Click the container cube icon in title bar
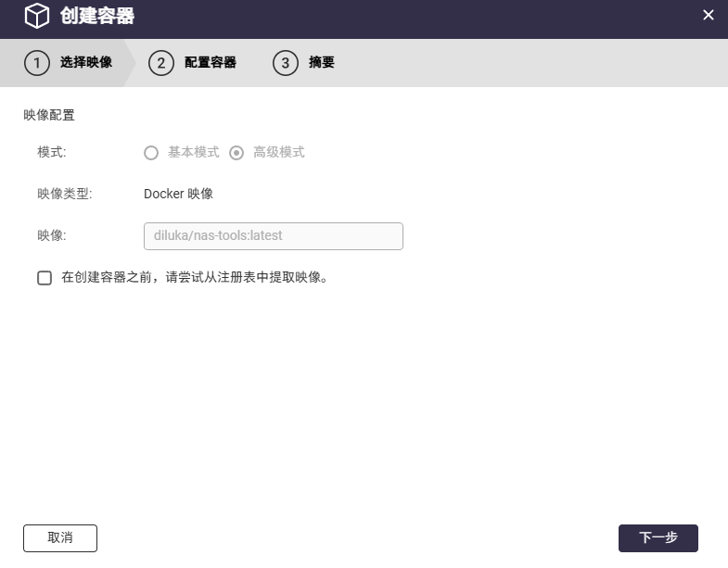 37,16
